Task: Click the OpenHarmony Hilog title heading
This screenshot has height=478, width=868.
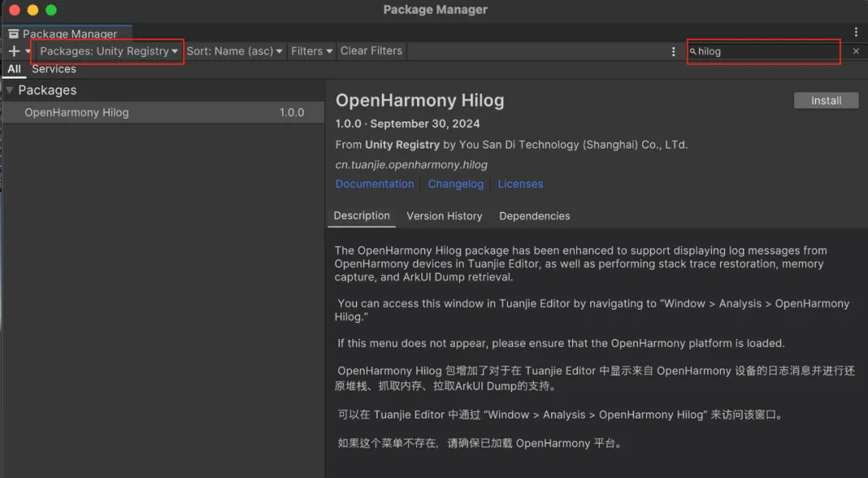Action: pyautogui.click(x=420, y=100)
